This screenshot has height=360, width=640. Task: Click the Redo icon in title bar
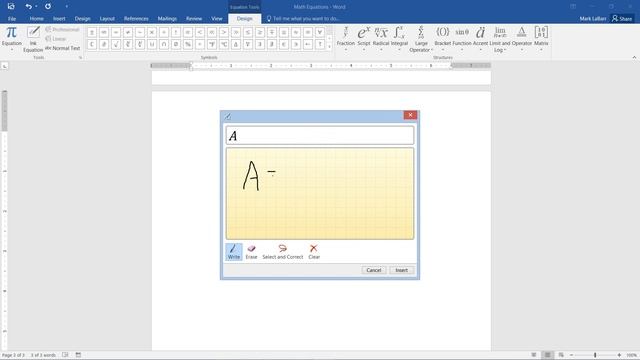tap(48, 7)
